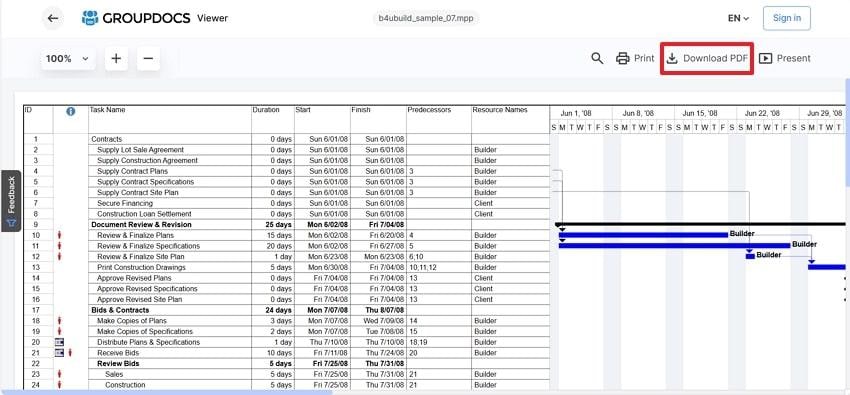The width and height of the screenshot is (850, 395).
Task: Click the file name b4ubuild_sample_07.mpp
Action: [x=426, y=18]
